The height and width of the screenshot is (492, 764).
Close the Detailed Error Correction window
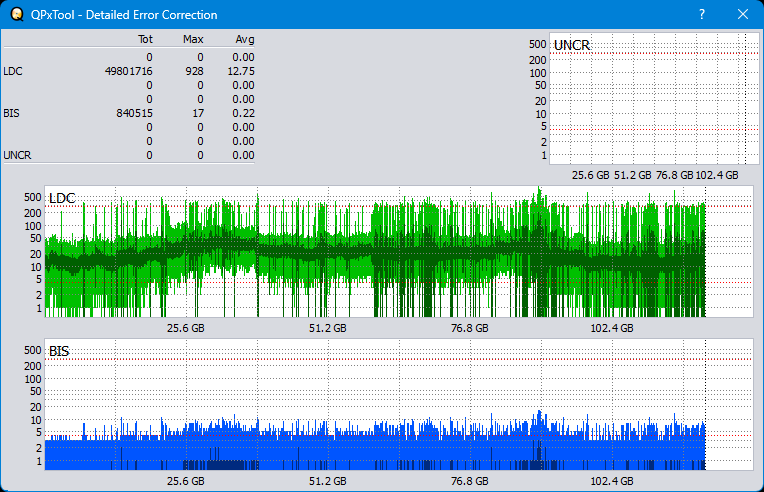(x=743, y=14)
